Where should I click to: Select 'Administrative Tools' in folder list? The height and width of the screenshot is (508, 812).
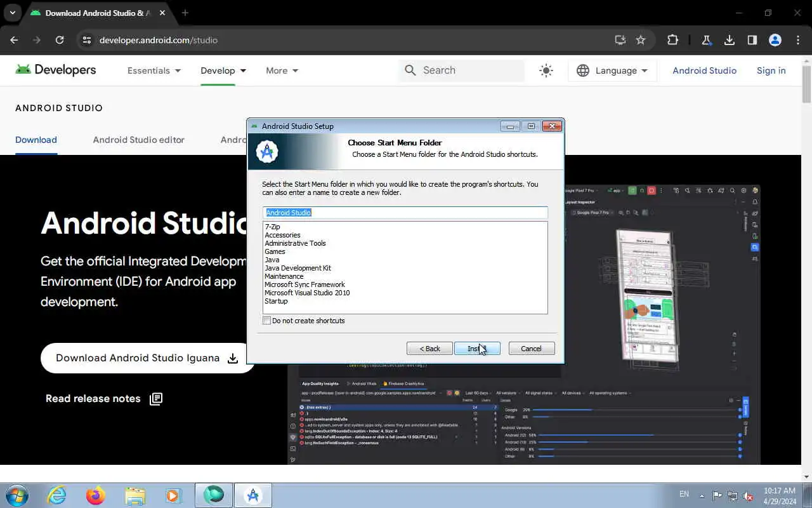point(295,243)
